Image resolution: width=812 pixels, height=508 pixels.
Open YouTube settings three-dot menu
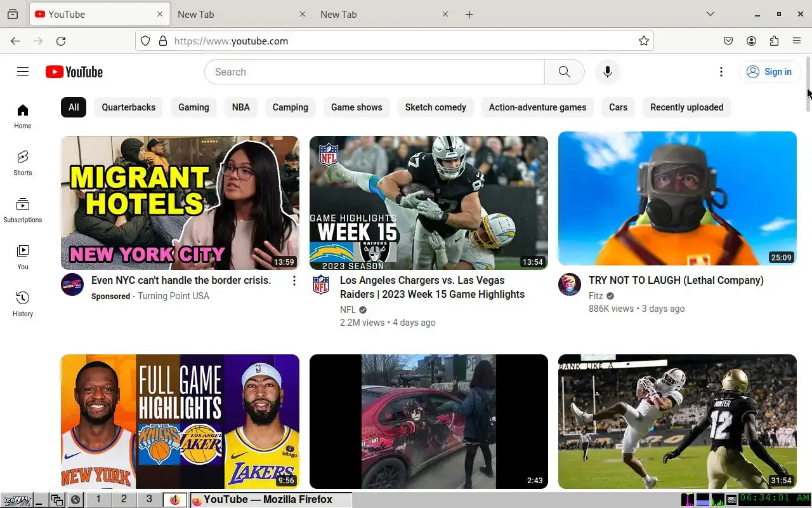tap(721, 72)
